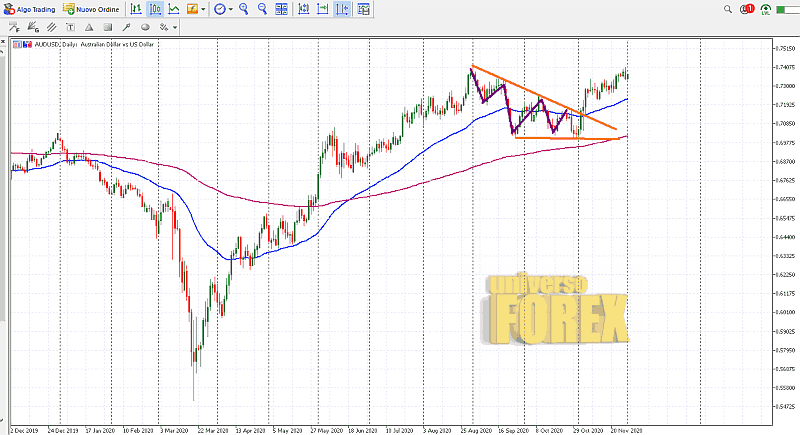800x435 pixels.
Task: Click Nuovo Ordine to open a new order
Action: 93,9
